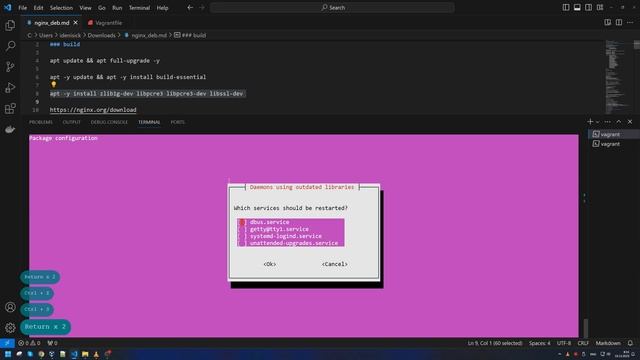
Task: Select the second vagrant terminal in list
Action: coord(614,144)
